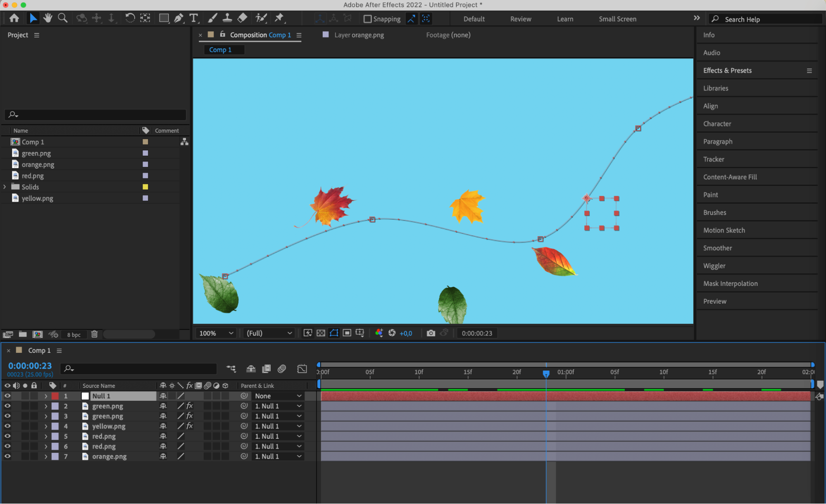The image size is (826, 504).
Task: Open the 100% magnification dropdown
Action: pyautogui.click(x=216, y=333)
